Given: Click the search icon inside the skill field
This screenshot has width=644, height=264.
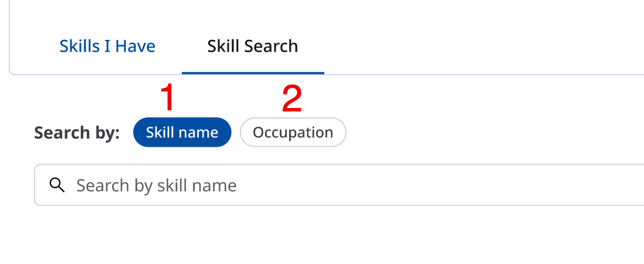Looking at the screenshot, I should coord(57,185).
